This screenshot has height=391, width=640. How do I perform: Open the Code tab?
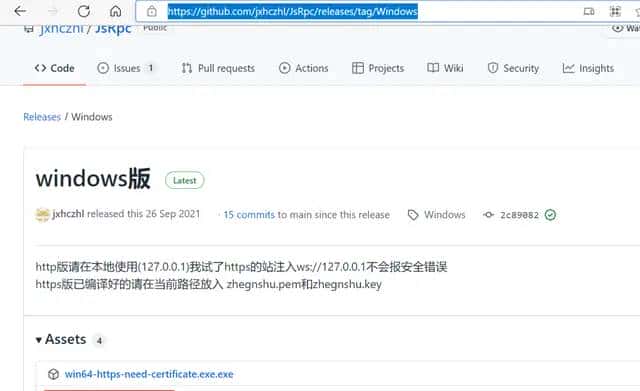[54, 68]
